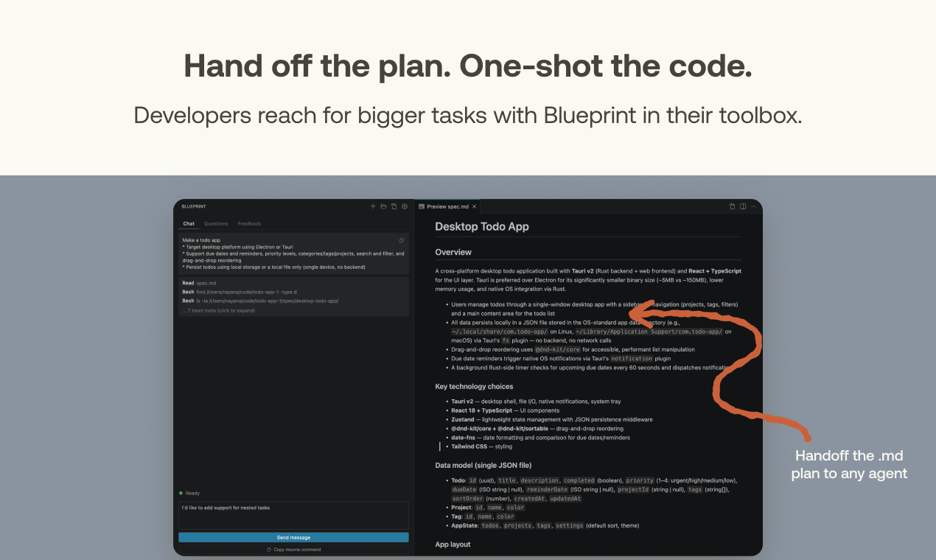The image size is (936, 560).
Task: Click the 'Hand off the plan' headline
Action: [468, 66]
